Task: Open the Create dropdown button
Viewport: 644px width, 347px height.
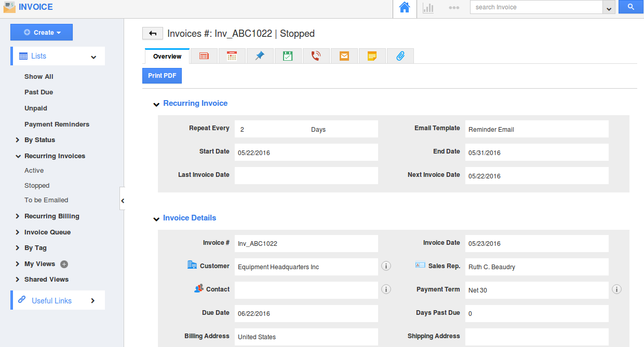Action: (42, 32)
